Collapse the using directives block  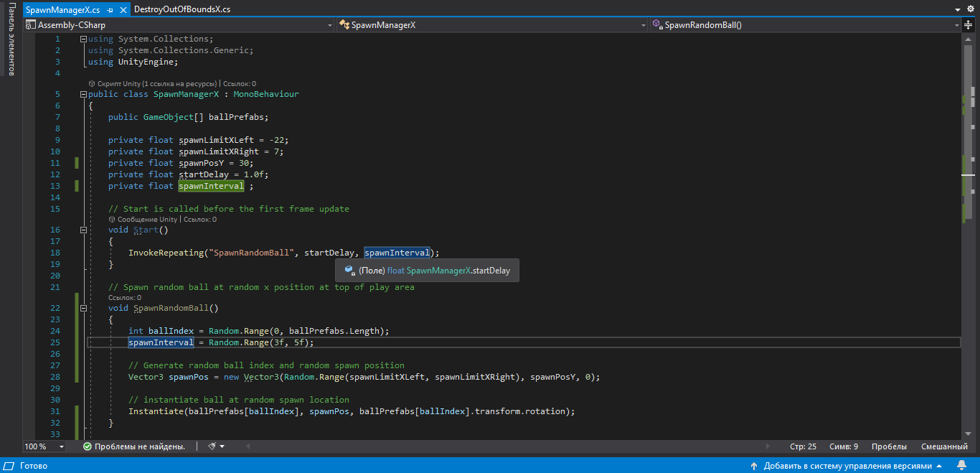pos(84,39)
